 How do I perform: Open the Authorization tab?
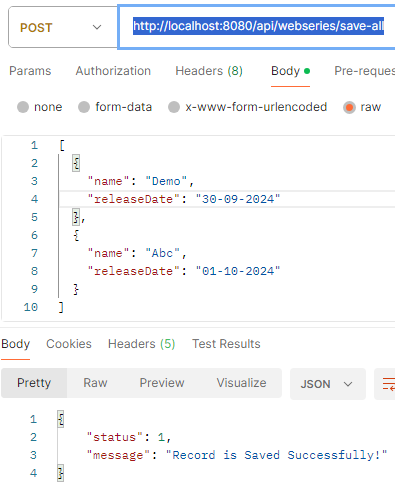point(113,71)
